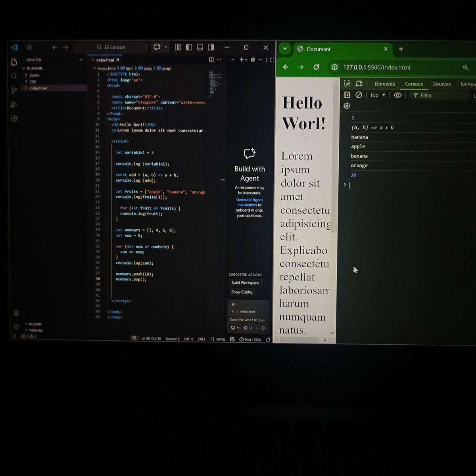Activate the DevTools inspect element picker
476x476 pixels.
coord(347,84)
